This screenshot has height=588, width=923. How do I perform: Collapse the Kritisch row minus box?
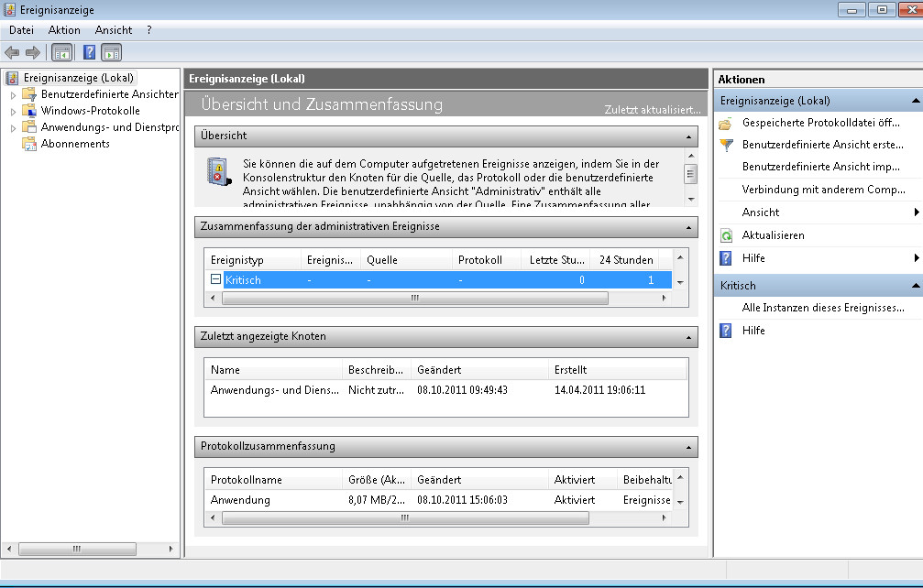point(215,279)
